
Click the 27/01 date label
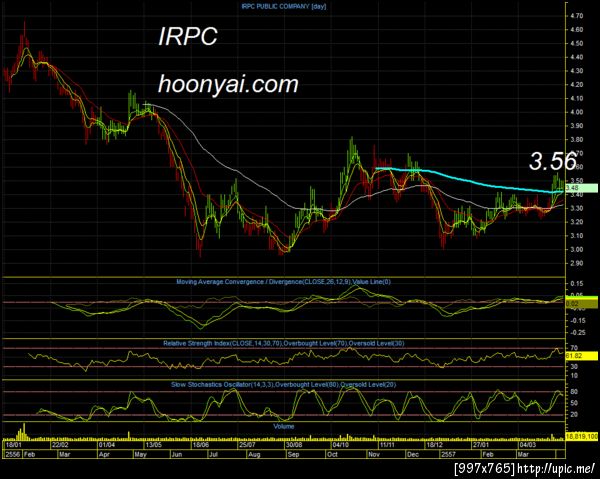click(x=481, y=445)
